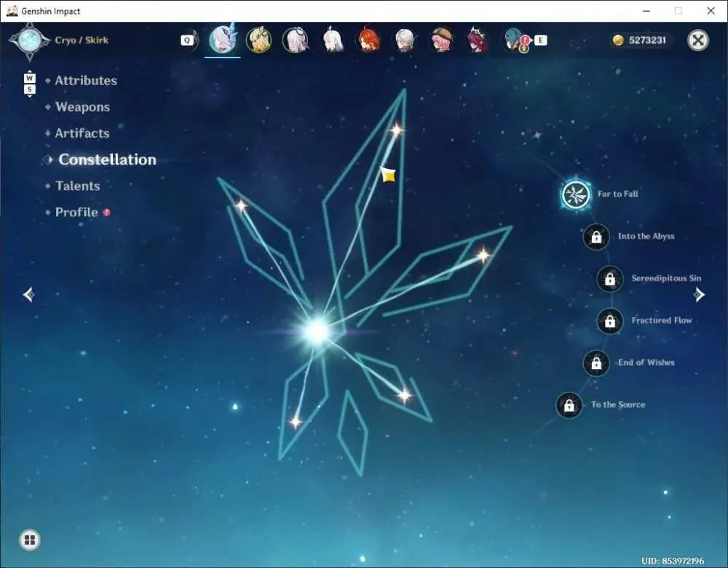Click the "Cryo / Skirk" character name text
Viewport: 728px width, 568px height.
[82, 40]
